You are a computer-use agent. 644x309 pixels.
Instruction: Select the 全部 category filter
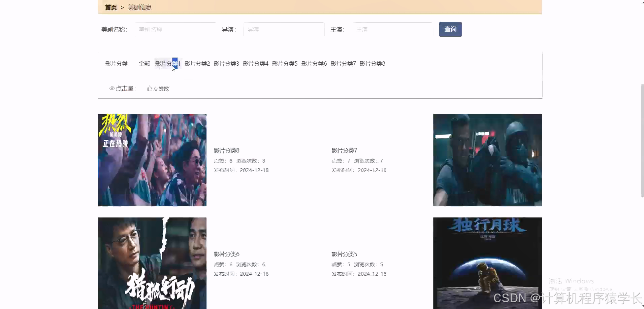click(x=144, y=63)
